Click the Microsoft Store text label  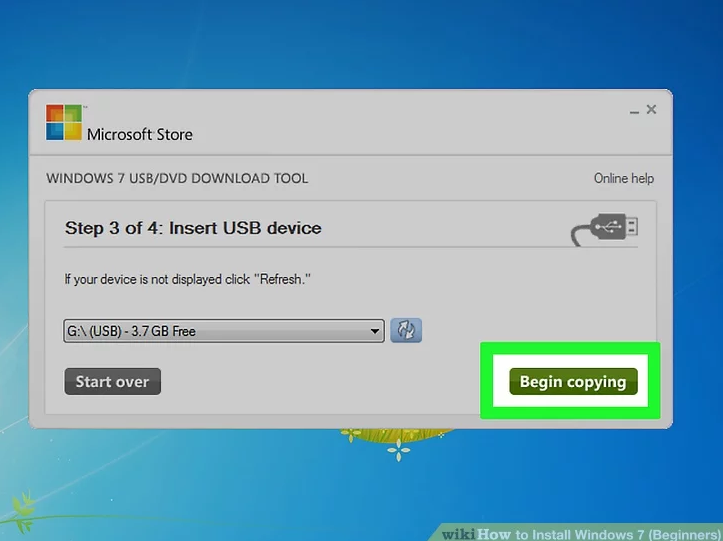140,134
